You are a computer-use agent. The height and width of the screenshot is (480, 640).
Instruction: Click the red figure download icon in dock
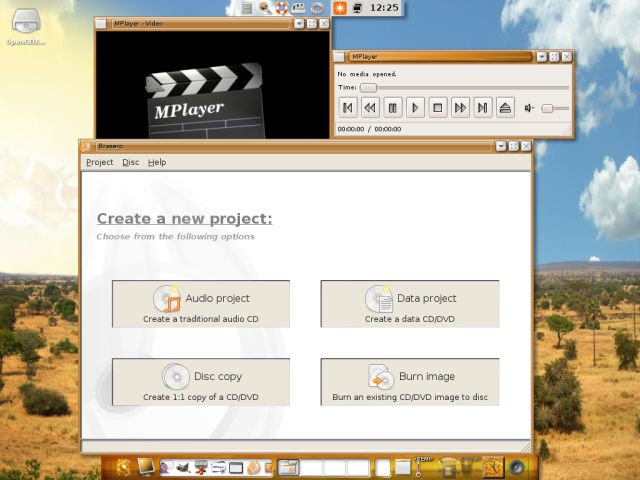(x=201, y=468)
